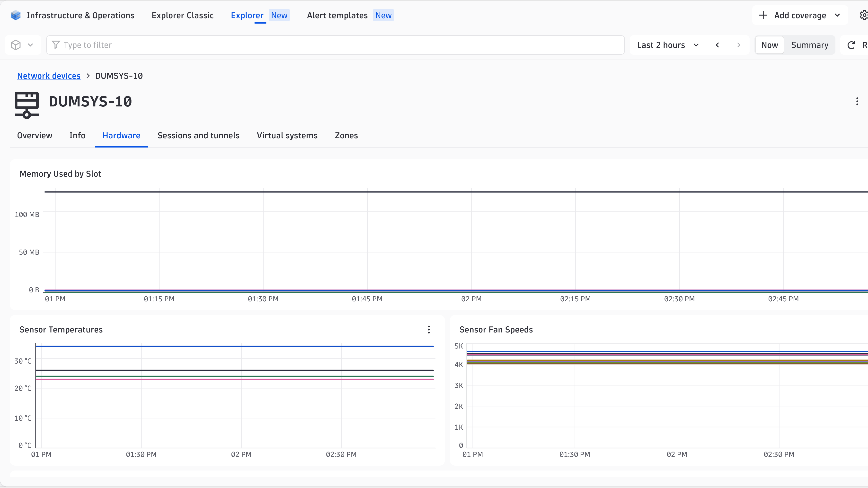The width and height of the screenshot is (868, 488).
Task: Click Memory Used by Slot title
Action: pos(60,174)
